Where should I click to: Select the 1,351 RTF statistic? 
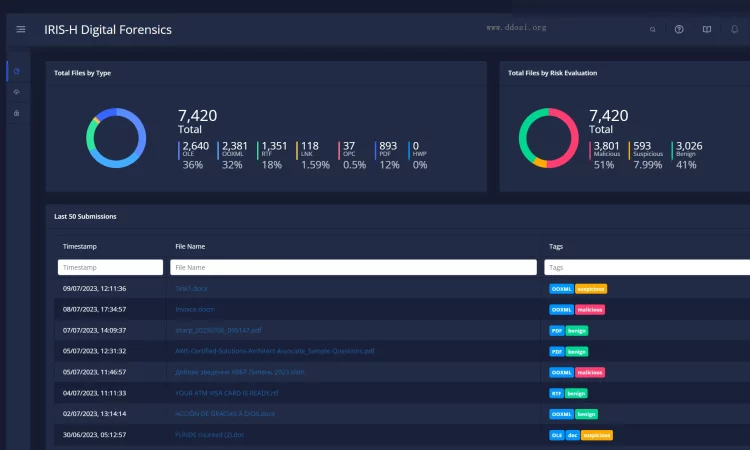tap(273, 155)
